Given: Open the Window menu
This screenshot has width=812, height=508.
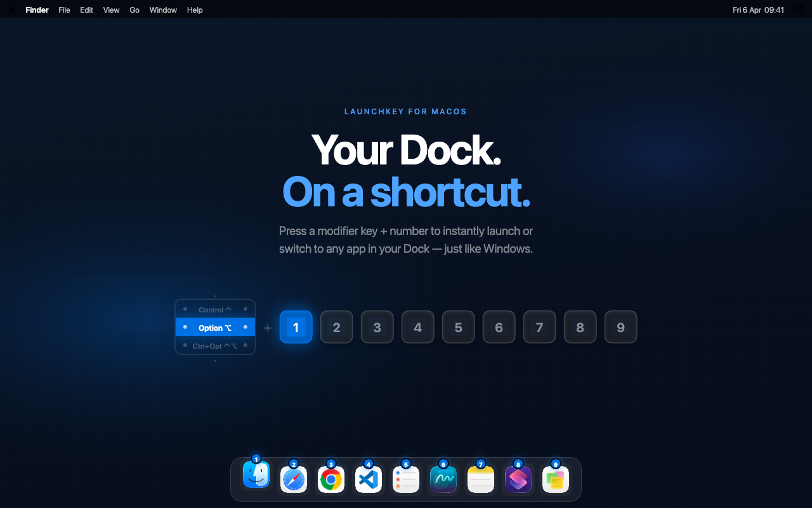Looking at the screenshot, I should click(163, 10).
